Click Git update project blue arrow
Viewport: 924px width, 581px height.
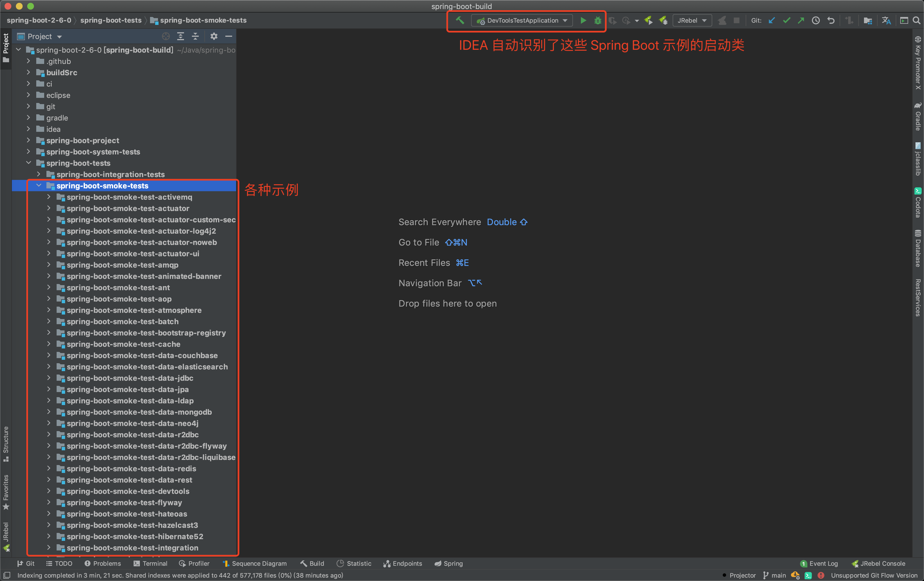click(772, 20)
